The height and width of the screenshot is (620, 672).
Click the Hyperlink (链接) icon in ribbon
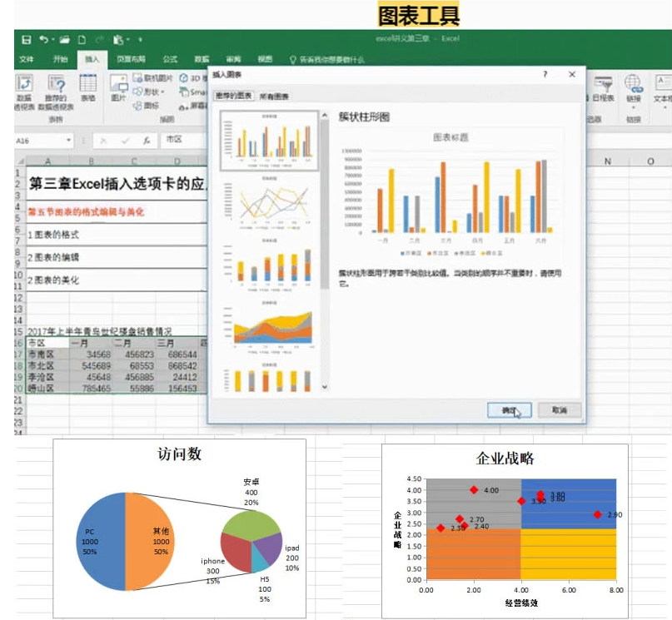click(634, 85)
